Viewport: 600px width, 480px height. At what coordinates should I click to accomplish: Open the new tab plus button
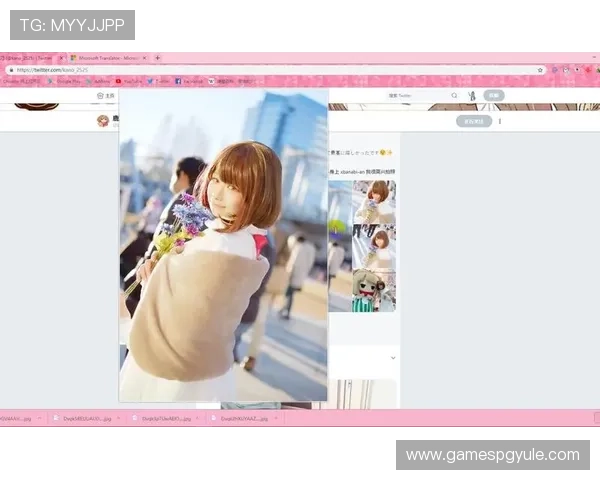tap(157, 58)
